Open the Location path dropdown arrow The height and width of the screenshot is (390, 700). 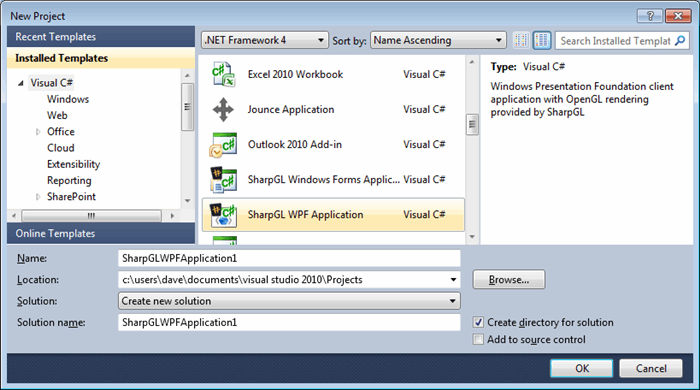pyautogui.click(x=453, y=280)
